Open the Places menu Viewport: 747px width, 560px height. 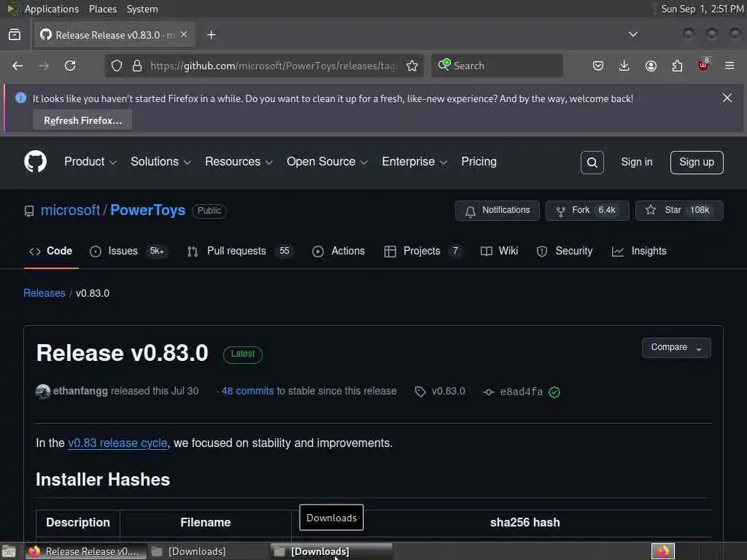point(102,9)
